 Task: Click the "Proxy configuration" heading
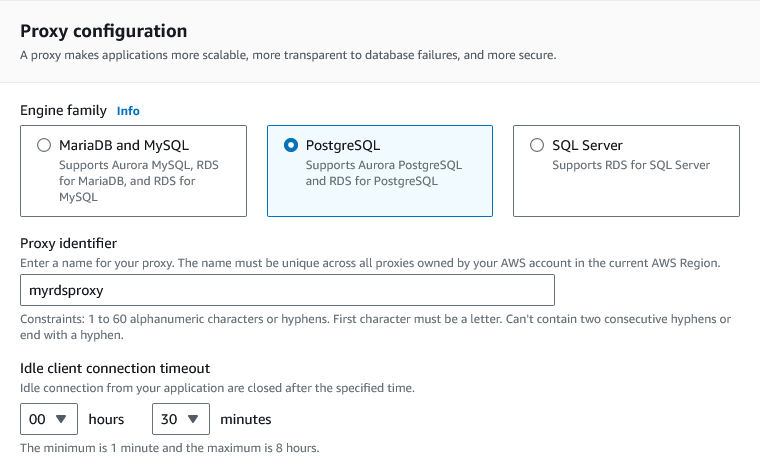click(x=103, y=31)
